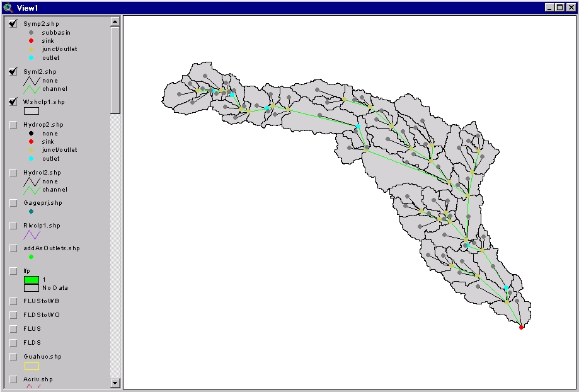Enable the Hydrop2.shp theme checkbox
Viewport: 579px width, 392px height.
click(x=13, y=125)
